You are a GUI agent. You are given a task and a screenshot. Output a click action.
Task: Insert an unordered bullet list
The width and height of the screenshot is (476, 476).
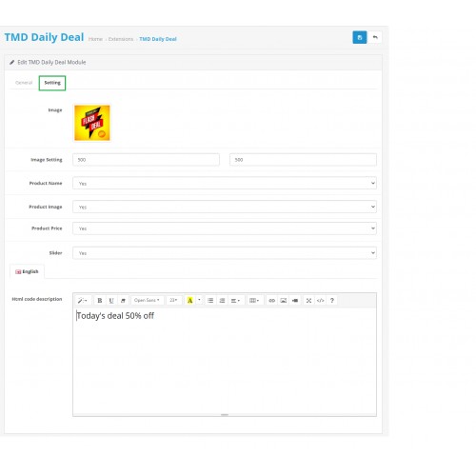[x=210, y=300]
